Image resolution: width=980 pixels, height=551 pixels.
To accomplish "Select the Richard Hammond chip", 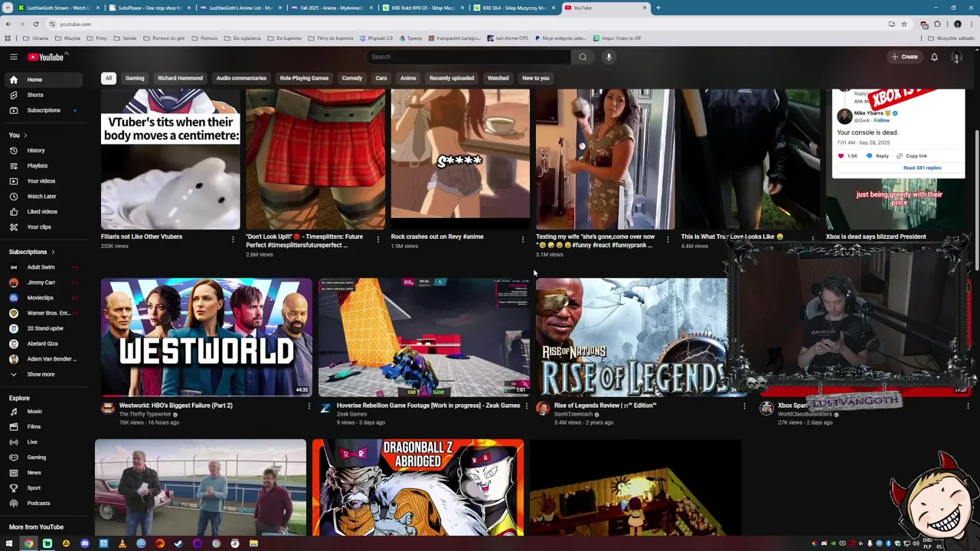I will click(x=180, y=78).
